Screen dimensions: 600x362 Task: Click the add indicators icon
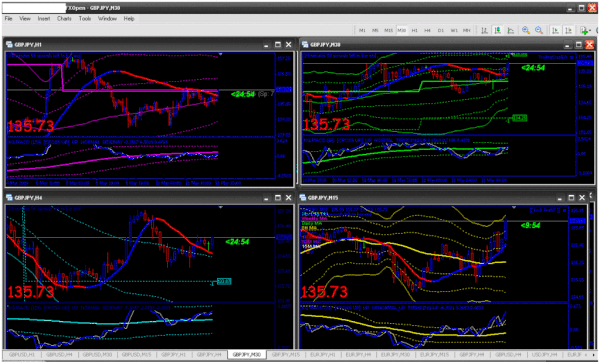584,30
